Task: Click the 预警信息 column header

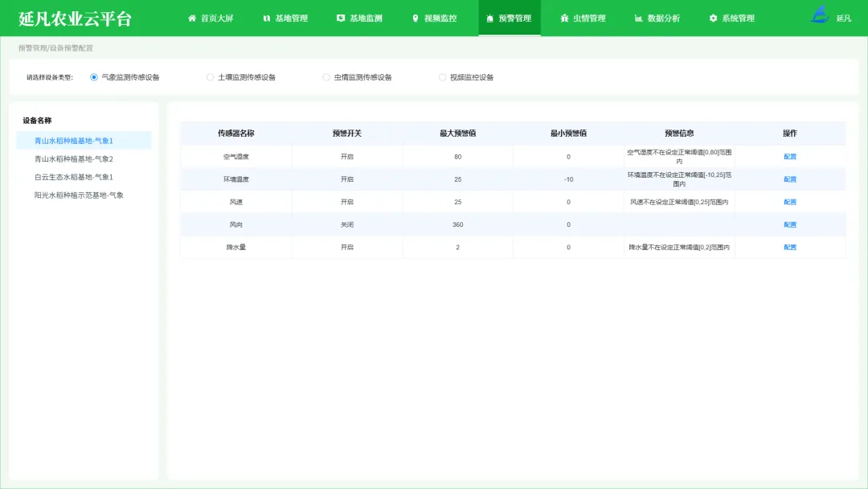Action: pos(679,133)
